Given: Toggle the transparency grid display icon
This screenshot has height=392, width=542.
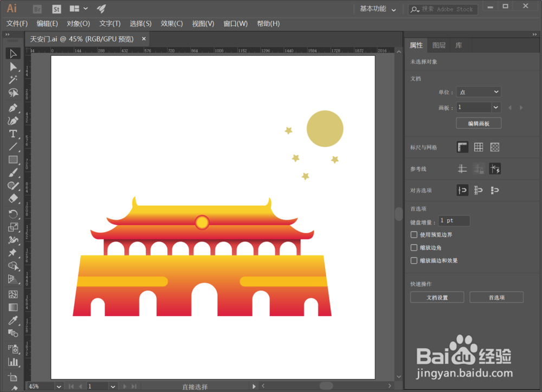Looking at the screenshot, I should click(x=494, y=147).
